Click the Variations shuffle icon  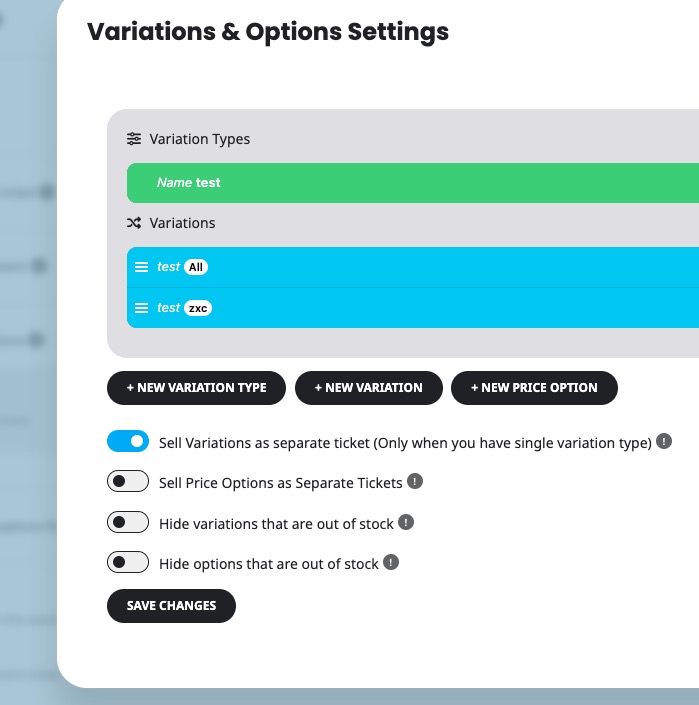(x=134, y=223)
